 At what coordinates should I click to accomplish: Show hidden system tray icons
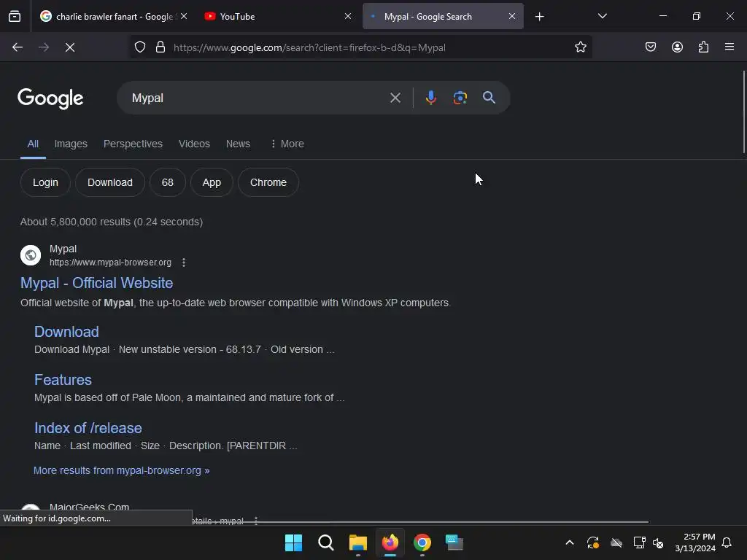[569, 542]
